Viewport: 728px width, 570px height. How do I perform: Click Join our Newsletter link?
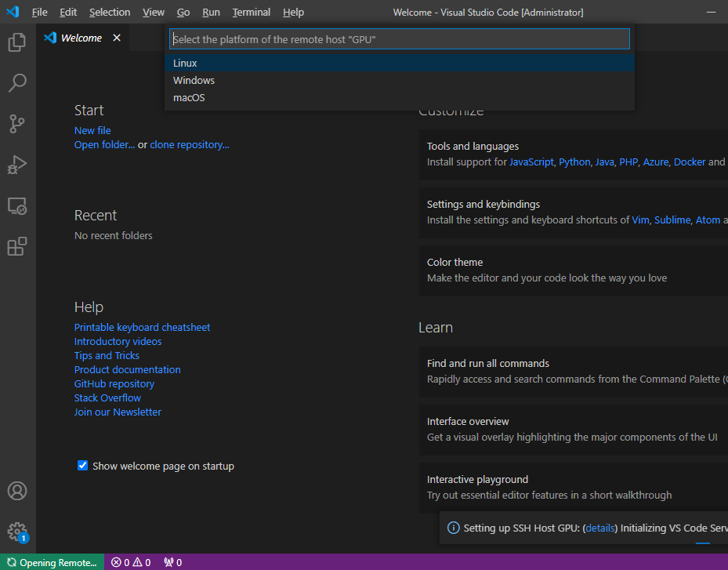(118, 412)
